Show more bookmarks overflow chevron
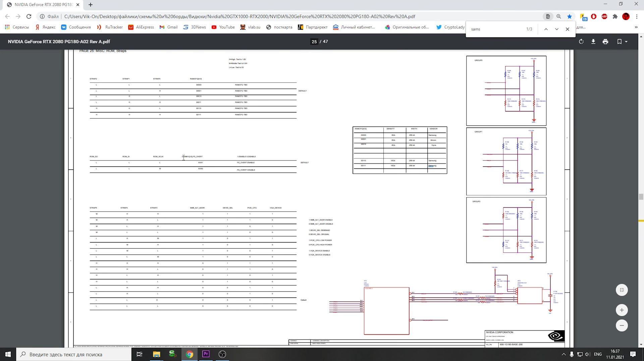This screenshot has height=361, width=644. click(x=636, y=27)
